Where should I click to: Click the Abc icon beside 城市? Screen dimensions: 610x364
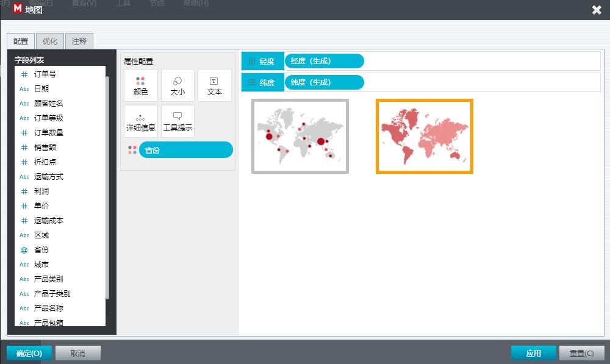(x=24, y=265)
